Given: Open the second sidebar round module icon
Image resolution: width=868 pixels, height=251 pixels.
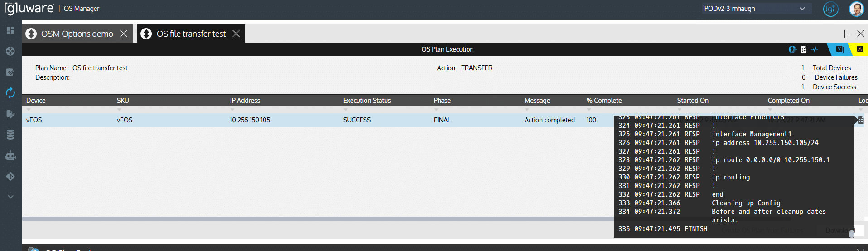Looking at the screenshot, I should (x=10, y=51).
